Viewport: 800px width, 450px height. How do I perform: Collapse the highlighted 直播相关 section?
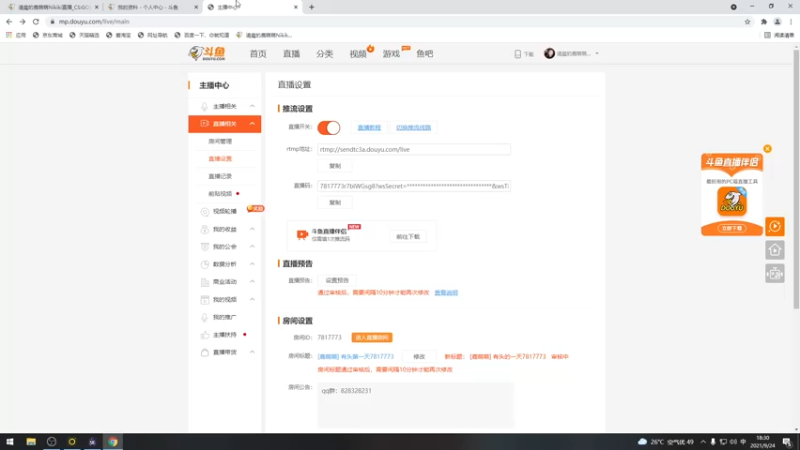pyautogui.click(x=252, y=123)
